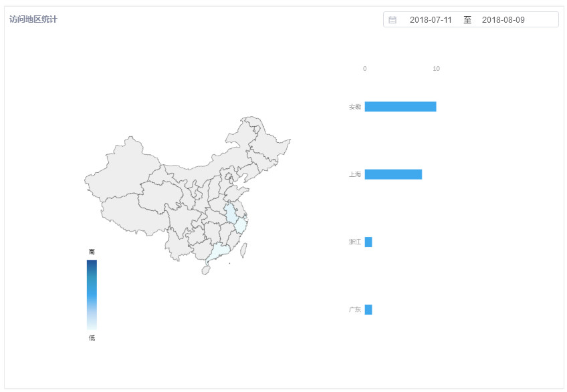Click the 高 label above the legend
The image size is (567, 392).
(92, 252)
